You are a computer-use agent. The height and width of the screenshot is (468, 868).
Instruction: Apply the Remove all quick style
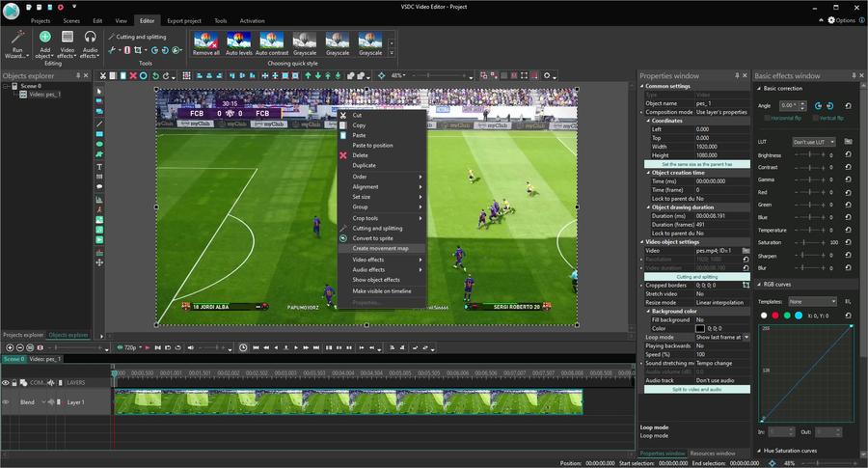coord(206,43)
